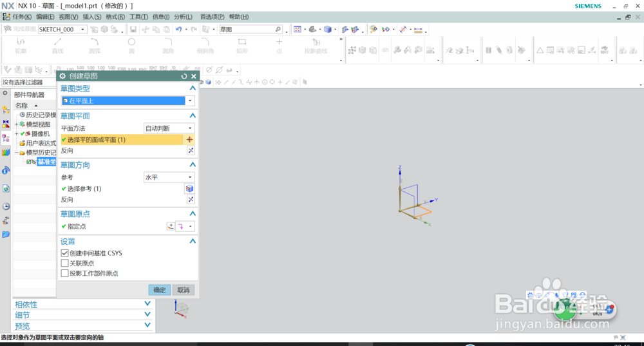Collapse the 草图类型 section

[192, 88]
